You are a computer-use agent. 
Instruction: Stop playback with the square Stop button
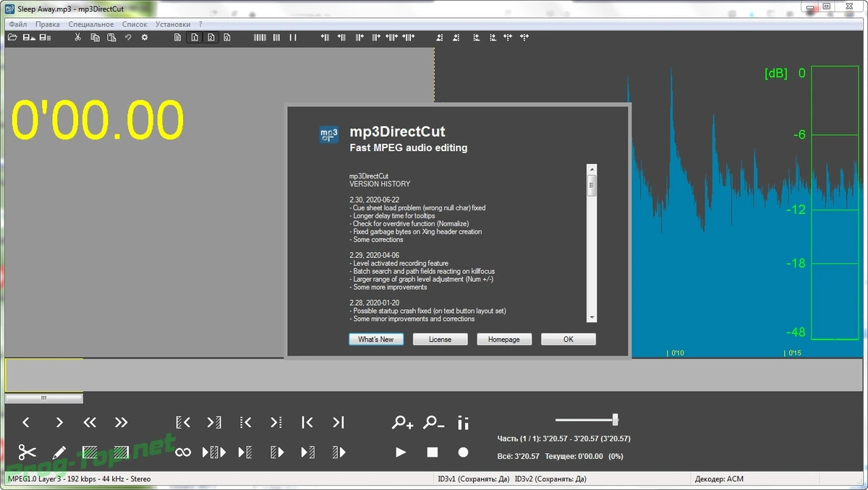click(433, 452)
